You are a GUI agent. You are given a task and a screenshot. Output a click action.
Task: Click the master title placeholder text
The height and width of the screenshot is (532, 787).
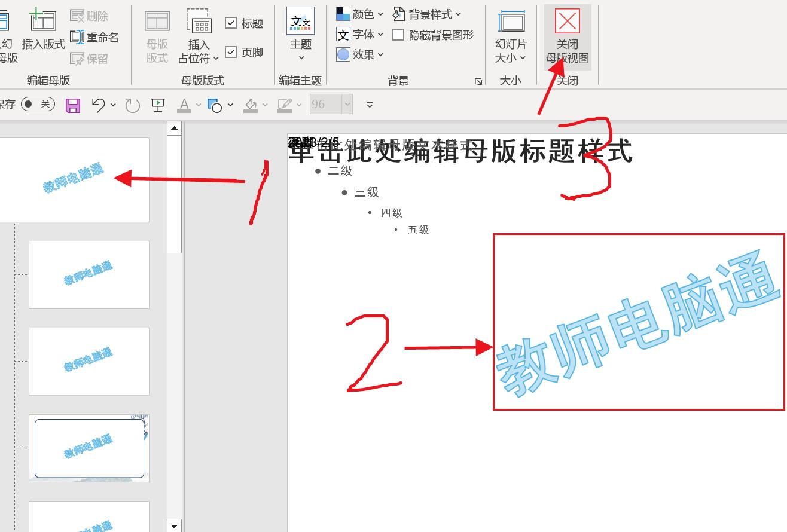pyautogui.click(x=460, y=151)
